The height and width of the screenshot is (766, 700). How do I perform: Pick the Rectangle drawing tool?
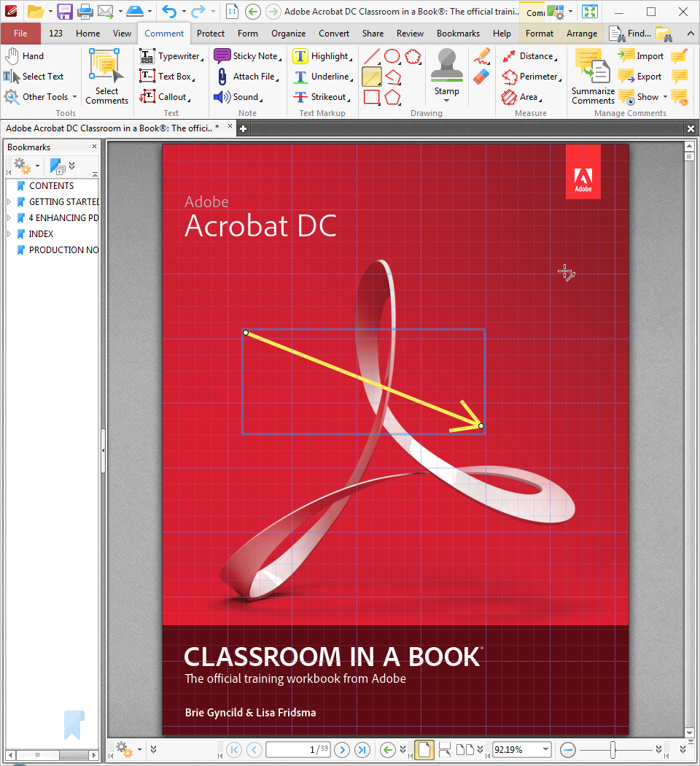coord(372,97)
